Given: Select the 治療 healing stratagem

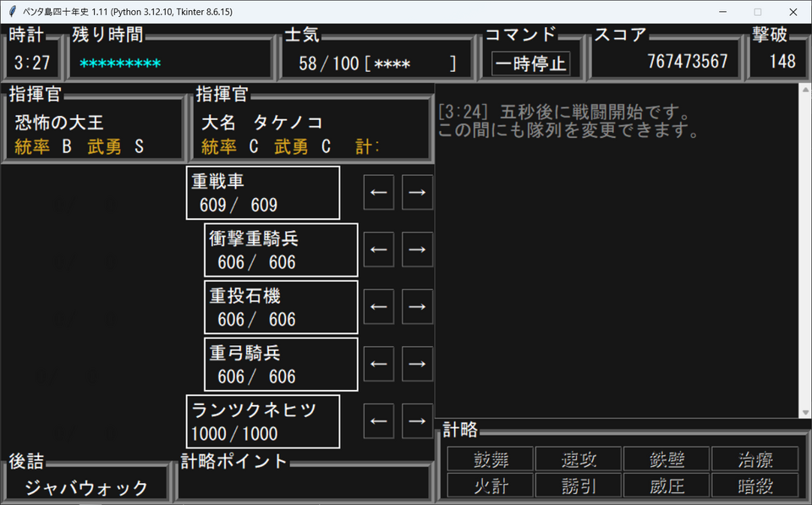Looking at the screenshot, I should (754, 459).
